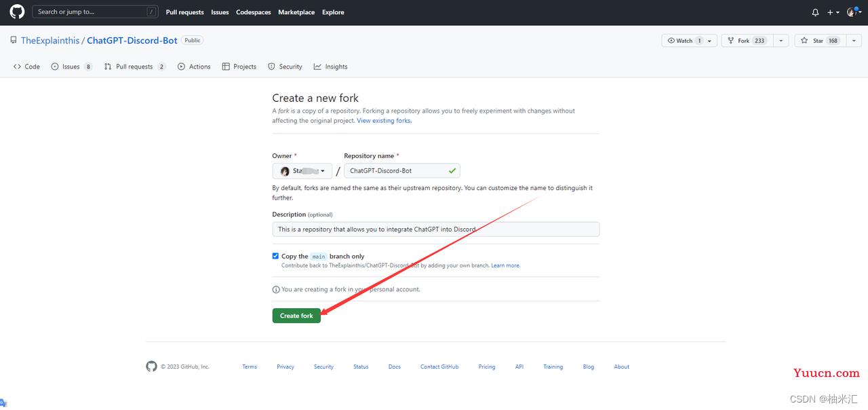This screenshot has width=868, height=410.
Task: Click the info icon beside personal account note
Action: point(276,290)
